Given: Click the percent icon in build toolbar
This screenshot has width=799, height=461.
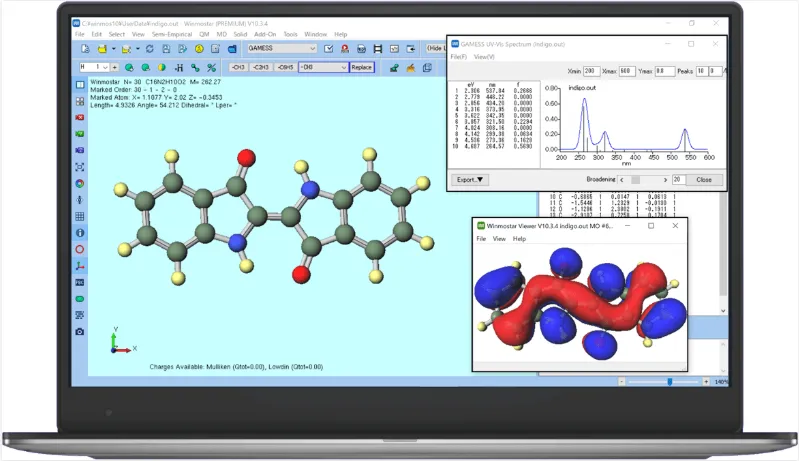Looking at the screenshot, I should (211, 67).
